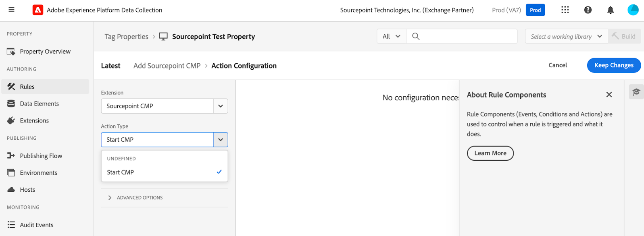Open the notifications bell
The height and width of the screenshot is (236, 644).
click(x=611, y=10)
